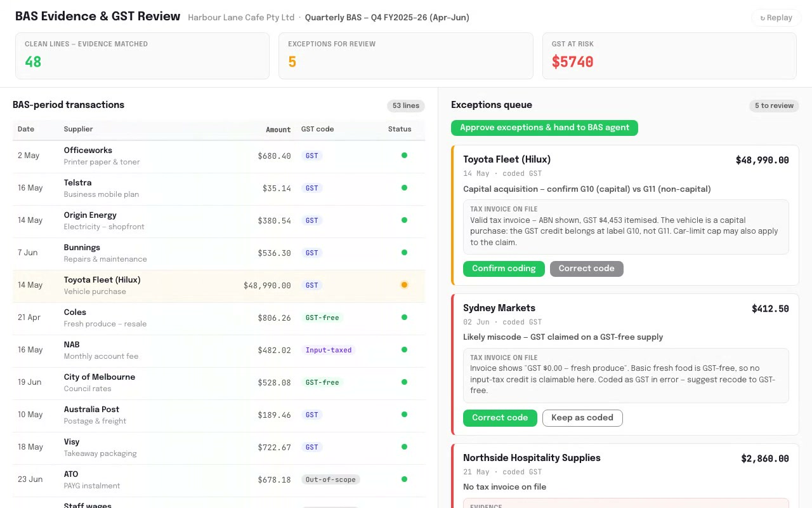This screenshot has width=812, height=508.
Task: Click the status dot for NAB
Action: point(404,350)
